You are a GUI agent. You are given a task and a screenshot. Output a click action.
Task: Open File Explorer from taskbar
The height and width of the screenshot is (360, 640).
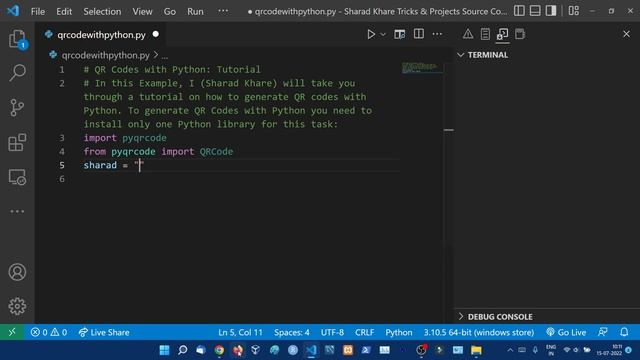click(x=476, y=350)
